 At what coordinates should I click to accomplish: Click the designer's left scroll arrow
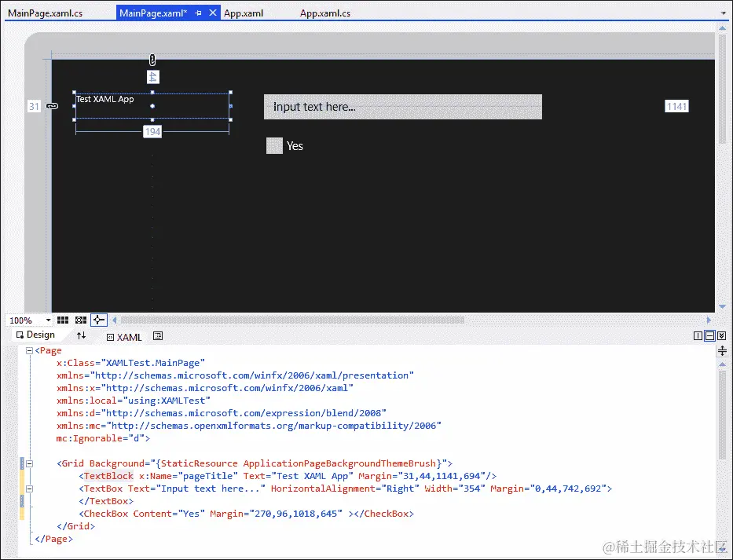114,320
